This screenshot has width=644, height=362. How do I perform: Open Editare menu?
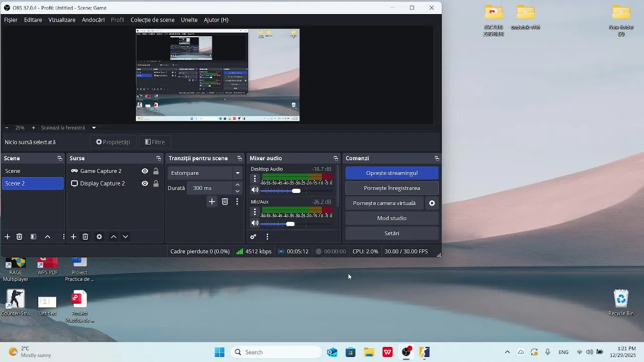33,20
